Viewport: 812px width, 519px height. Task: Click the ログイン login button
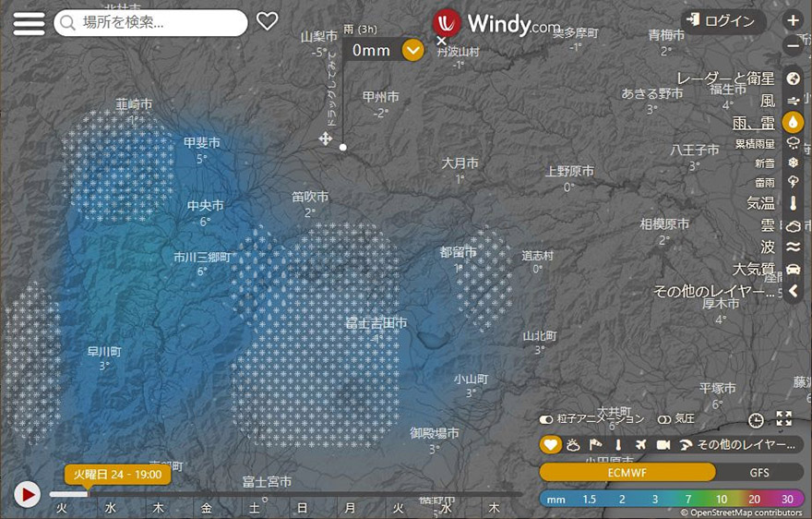723,22
